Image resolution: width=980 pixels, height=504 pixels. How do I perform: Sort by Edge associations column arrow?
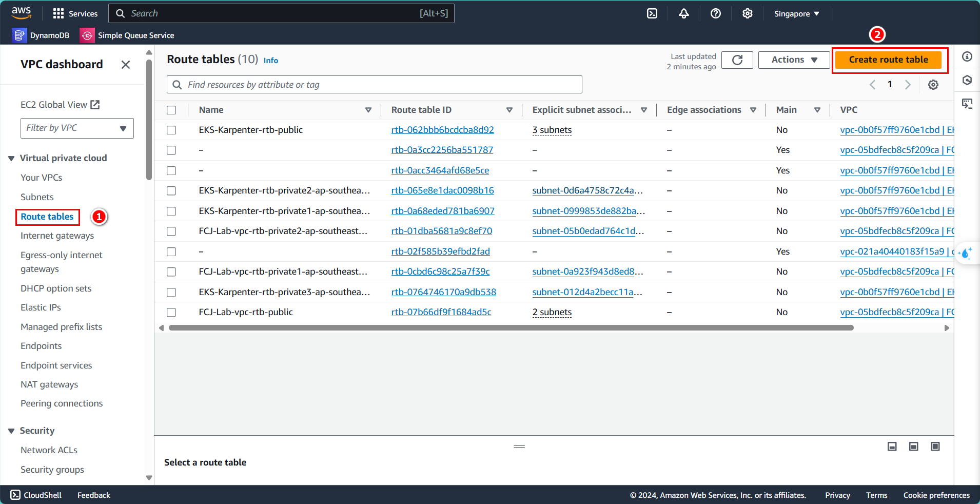coord(753,110)
